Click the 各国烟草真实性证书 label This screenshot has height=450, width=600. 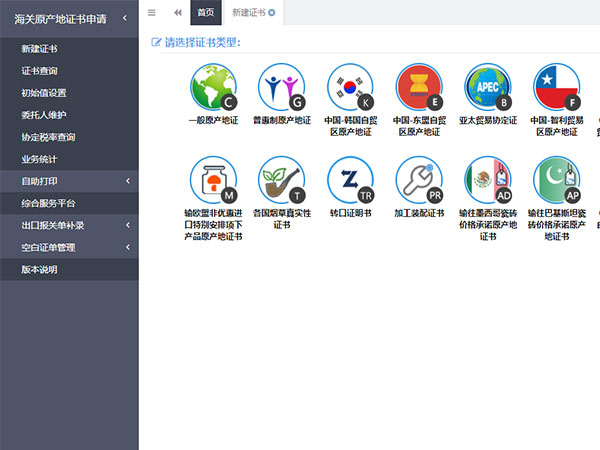click(x=282, y=219)
